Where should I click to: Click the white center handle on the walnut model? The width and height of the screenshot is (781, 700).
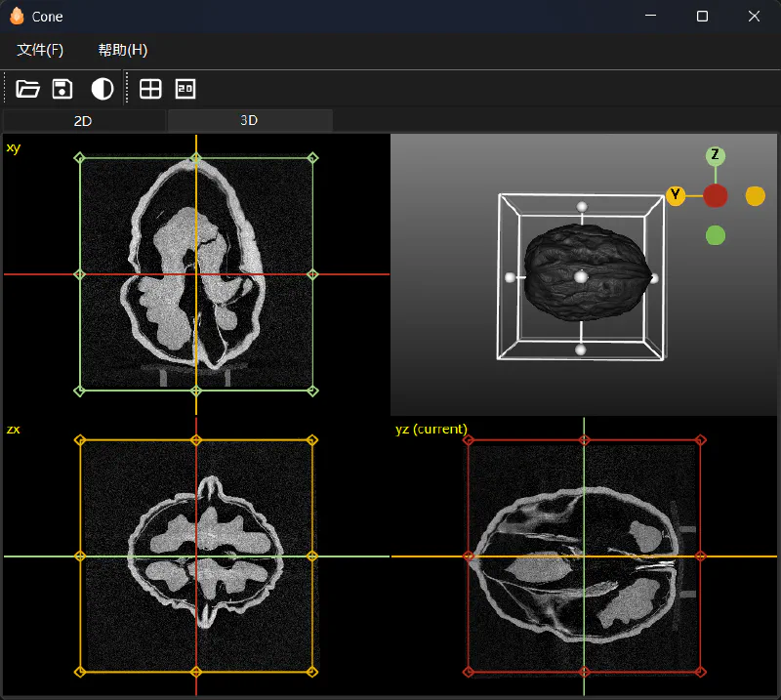[x=581, y=277]
